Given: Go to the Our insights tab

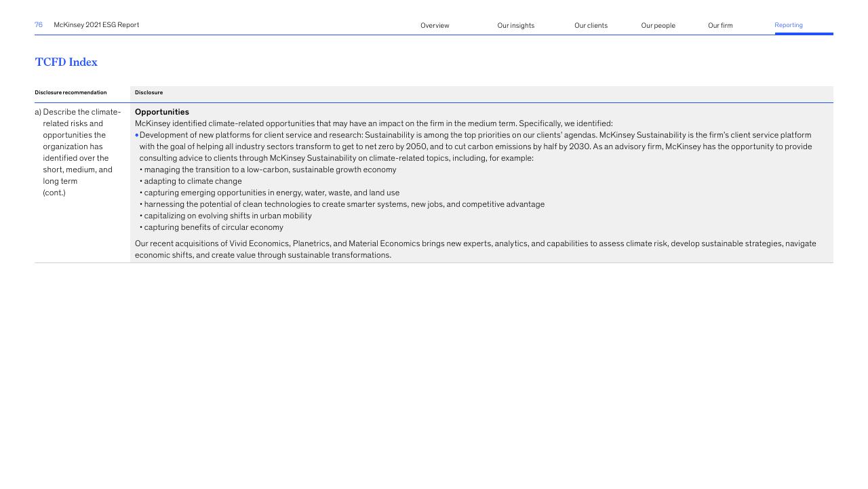Looking at the screenshot, I should tap(515, 26).
